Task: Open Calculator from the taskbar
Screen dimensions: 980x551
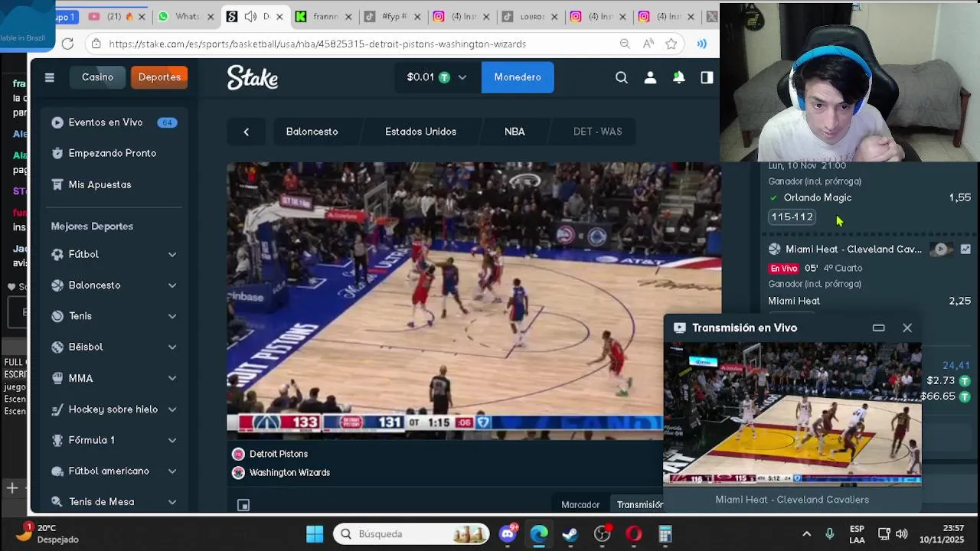Action: pyautogui.click(x=665, y=534)
